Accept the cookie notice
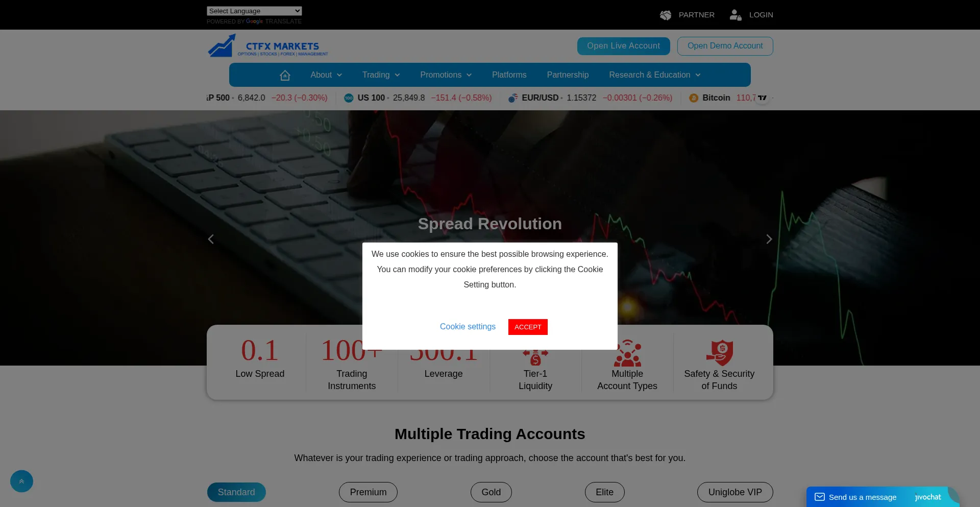This screenshot has height=507, width=980. (x=528, y=327)
